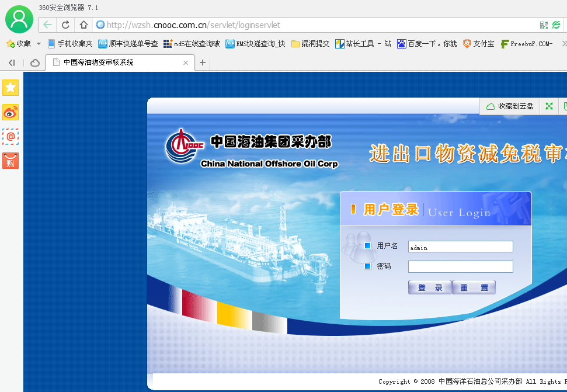Open 顺丰快递单号查 bookmark
The image size is (567, 392).
click(128, 44)
